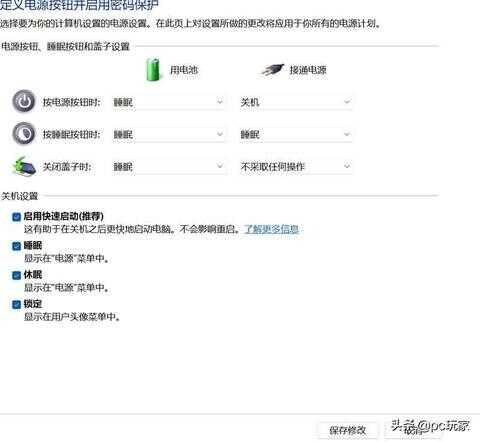Click the laptop lid close icon

coord(24,166)
